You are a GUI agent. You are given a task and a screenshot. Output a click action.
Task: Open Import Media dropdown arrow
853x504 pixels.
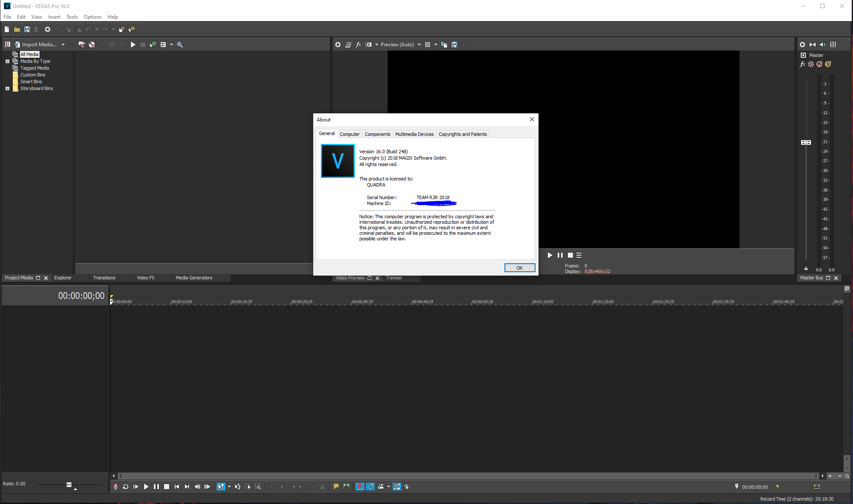click(63, 45)
